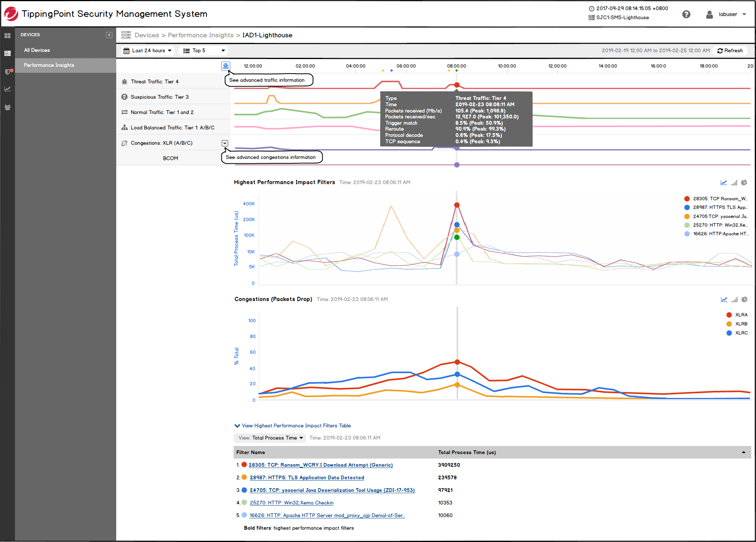Collapse the DEVICES side panel
The width and height of the screenshot is (756, 542).
pos(109,35)
